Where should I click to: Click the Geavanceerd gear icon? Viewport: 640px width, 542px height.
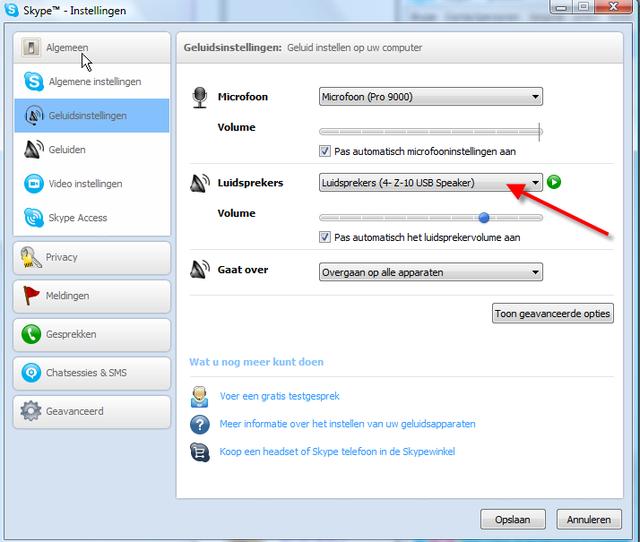pos(31,411)
